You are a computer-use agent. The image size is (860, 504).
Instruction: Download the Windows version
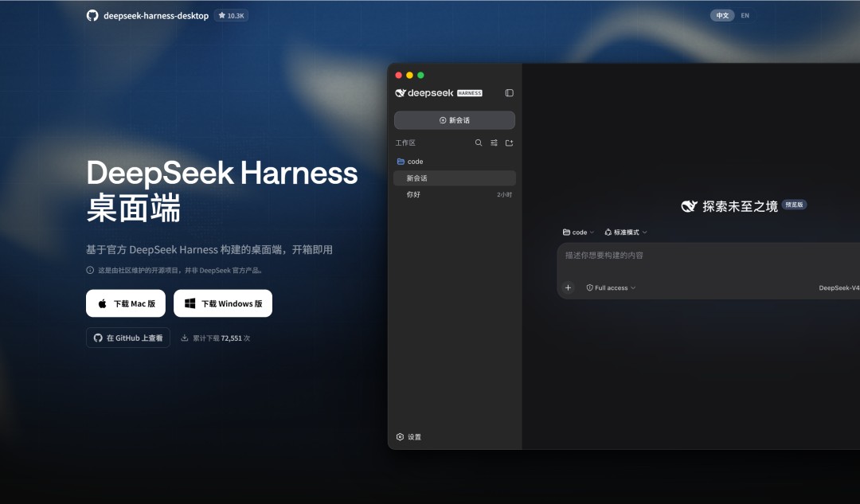[223, 303]
